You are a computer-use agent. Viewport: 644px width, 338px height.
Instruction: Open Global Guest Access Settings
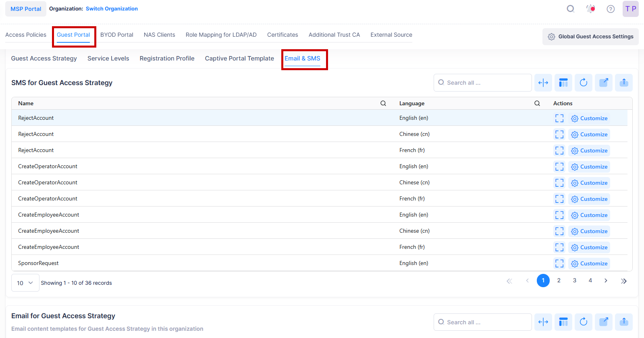click(x=590, y=36)
